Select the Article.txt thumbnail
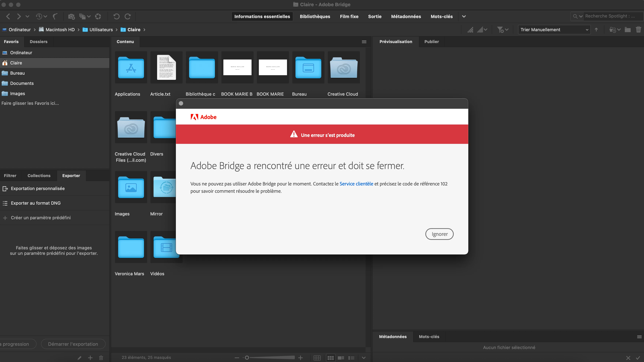 (166, 67)
